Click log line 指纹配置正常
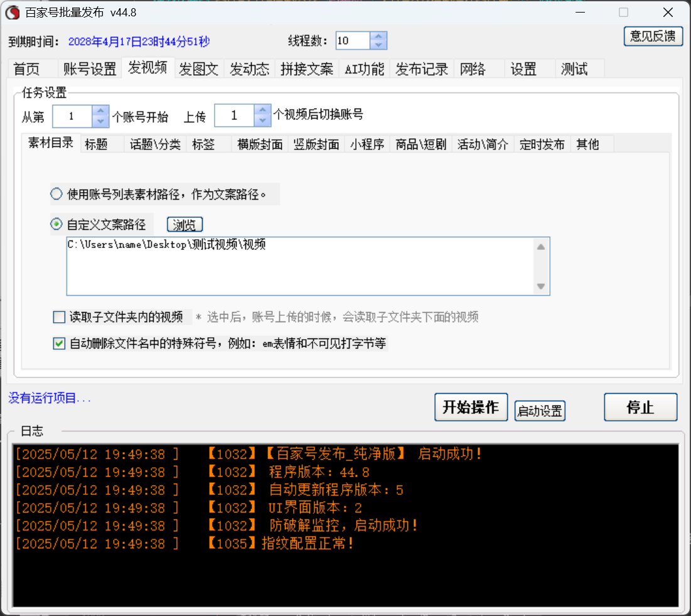 pos(185,544)
